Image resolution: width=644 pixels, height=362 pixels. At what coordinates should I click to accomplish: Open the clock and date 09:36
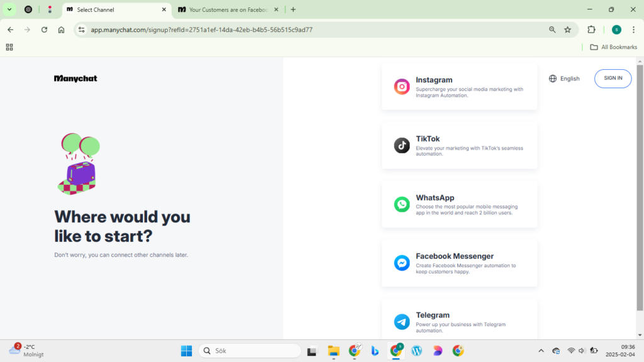point(620,351)
